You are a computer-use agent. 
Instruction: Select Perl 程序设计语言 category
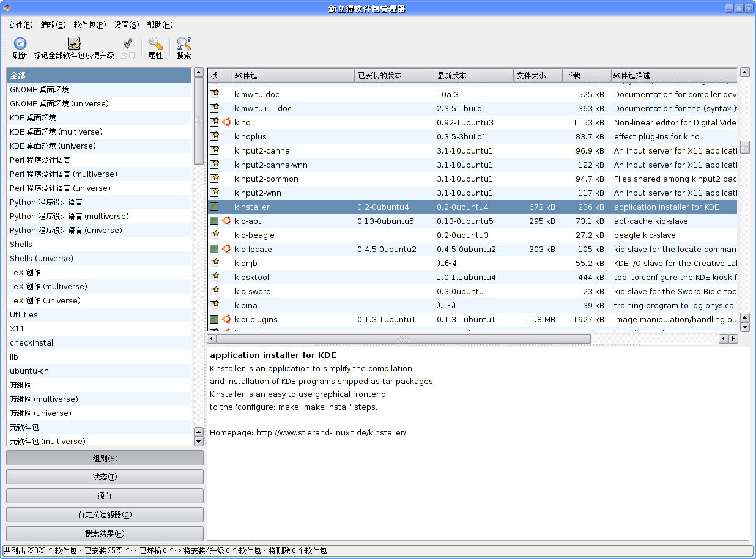99,160
